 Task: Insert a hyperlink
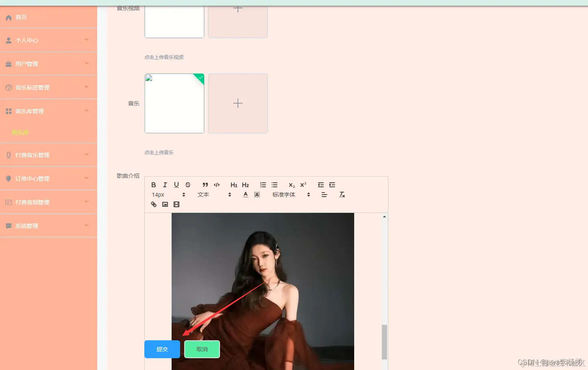coord(154,204)
